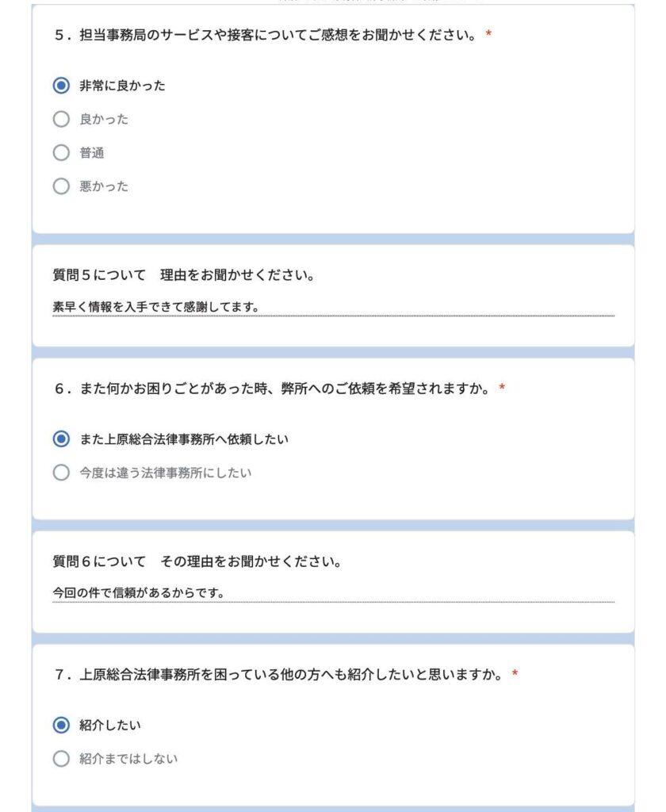The width and height of the screenshot is (666, 812).
Task: Click the 非常に良かった label text
Action: click(x=122, y=86)
